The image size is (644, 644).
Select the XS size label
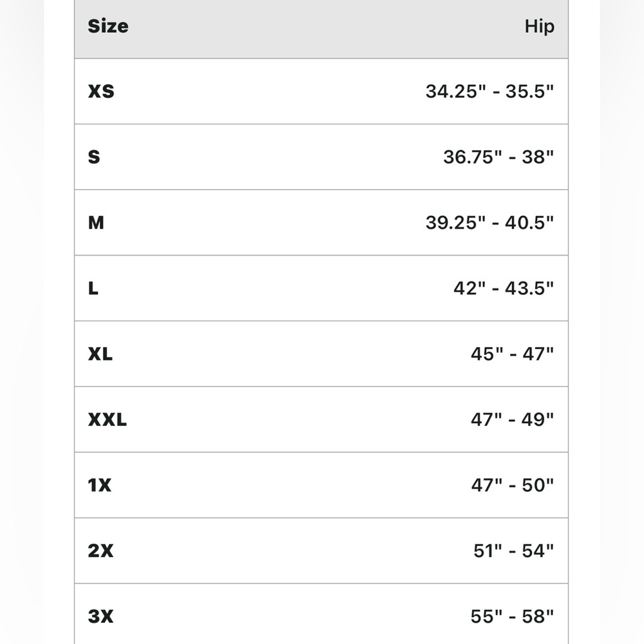point(101,91)
